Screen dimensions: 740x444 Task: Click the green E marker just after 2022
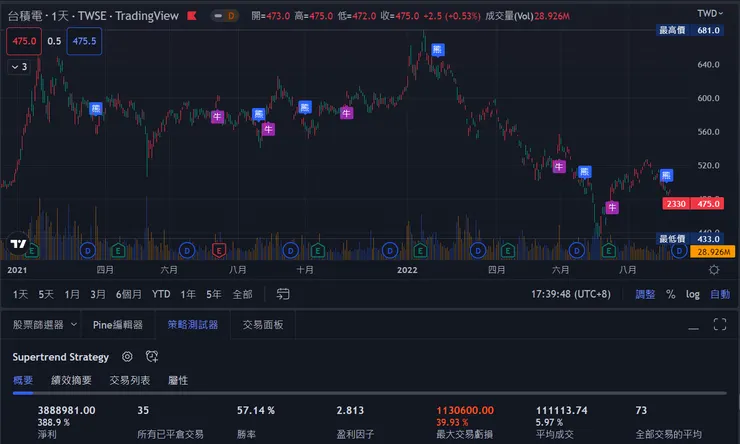420,250
